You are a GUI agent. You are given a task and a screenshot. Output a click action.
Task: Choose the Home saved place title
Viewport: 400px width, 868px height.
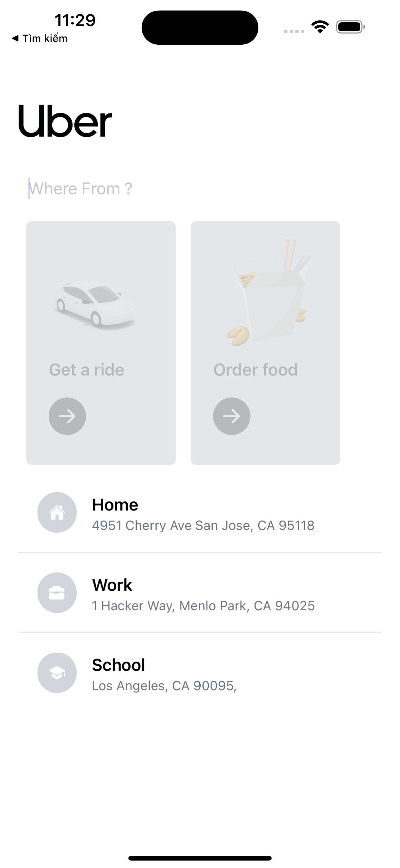click(x=115, y=505)
